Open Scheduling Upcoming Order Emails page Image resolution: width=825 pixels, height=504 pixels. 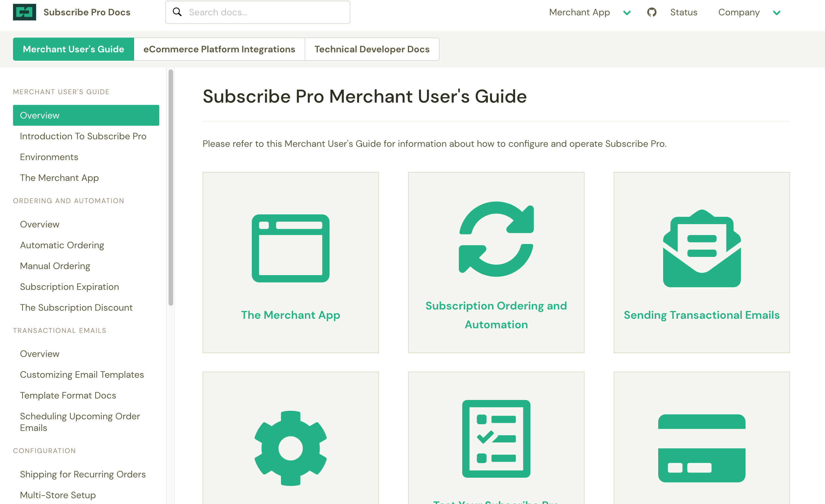click(x=80, y=422)
